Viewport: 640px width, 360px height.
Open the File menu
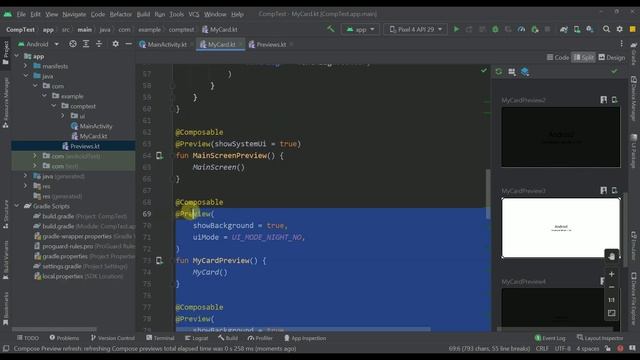click(21, 14)
